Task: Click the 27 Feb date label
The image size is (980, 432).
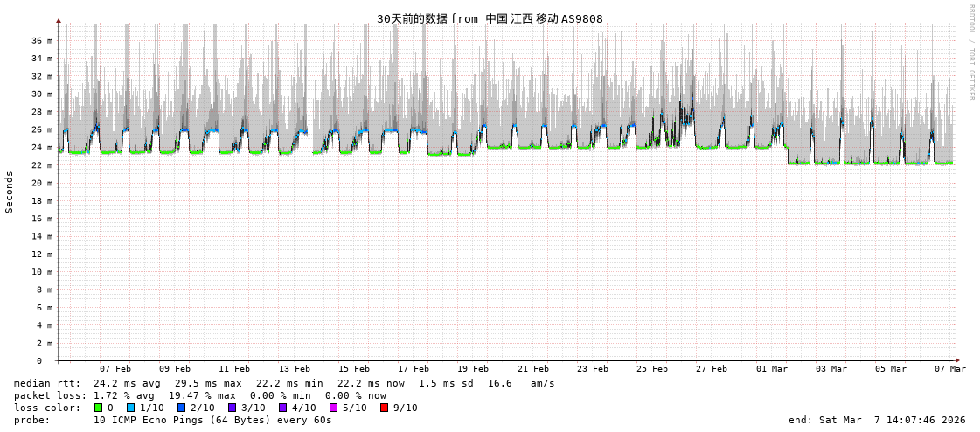Action: click(712, 369)
